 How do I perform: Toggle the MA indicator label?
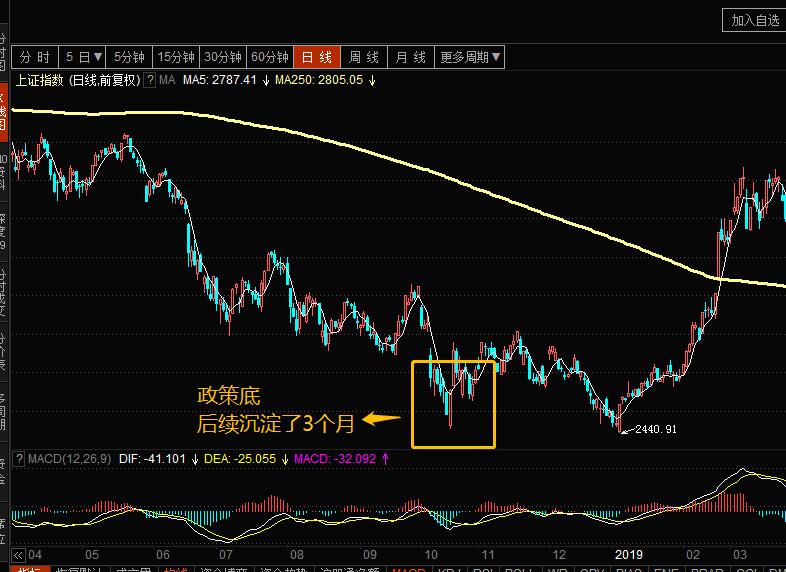coord(167,80)
